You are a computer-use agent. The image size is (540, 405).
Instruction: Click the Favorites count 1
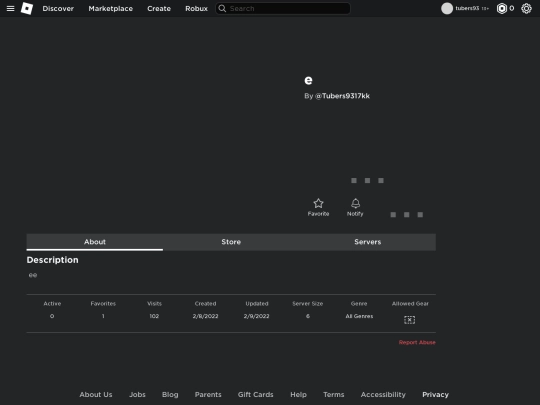point(103,316)
